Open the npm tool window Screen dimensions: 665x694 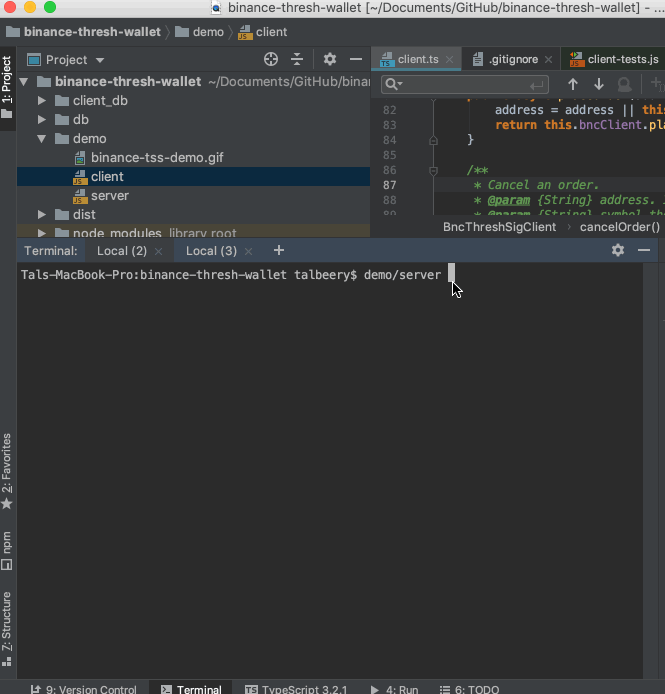tap(7, 550)
